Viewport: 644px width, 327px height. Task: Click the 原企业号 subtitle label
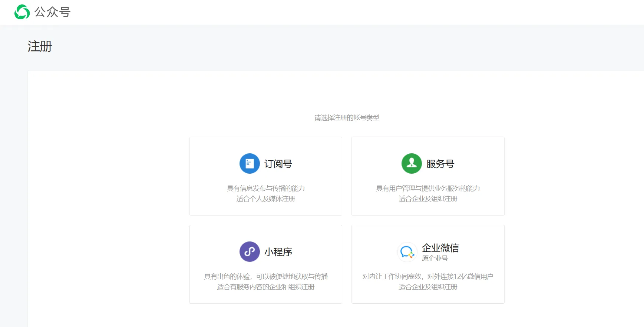(435, 258)
